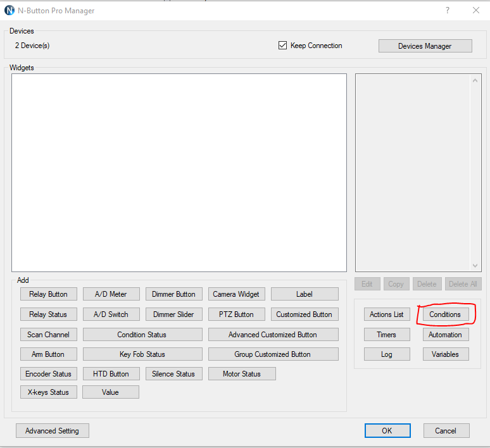Open the Actions List
Image resolution: width=490 pixels, height=448 pixels.
pos(387,314)
